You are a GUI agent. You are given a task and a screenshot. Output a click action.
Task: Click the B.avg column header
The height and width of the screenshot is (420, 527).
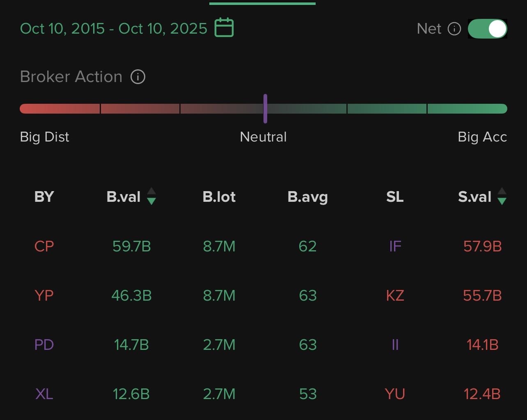[307, 197]
